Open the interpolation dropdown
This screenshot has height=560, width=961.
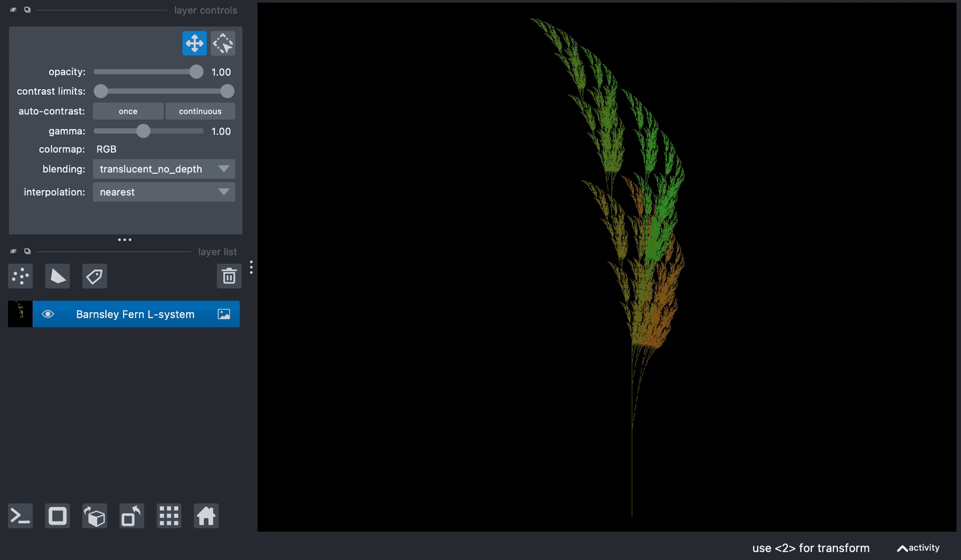(164, 192)
